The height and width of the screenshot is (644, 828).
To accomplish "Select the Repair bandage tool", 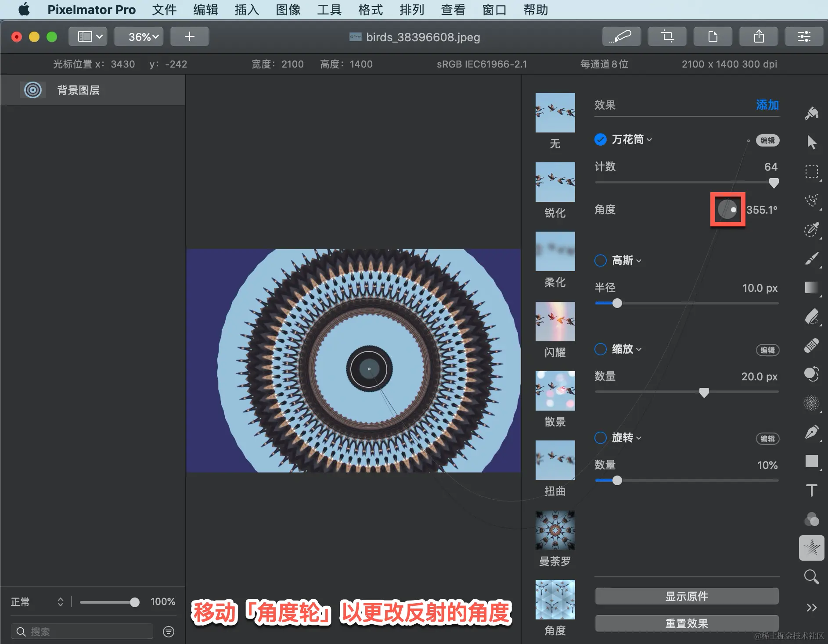I will coord(811,345).
